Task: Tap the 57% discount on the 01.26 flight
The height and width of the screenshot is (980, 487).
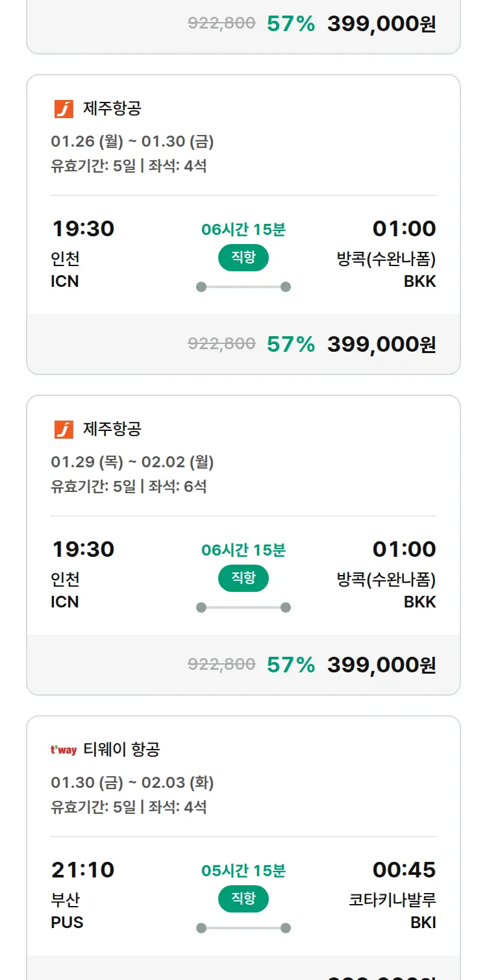Action: (x=291, y=344)
